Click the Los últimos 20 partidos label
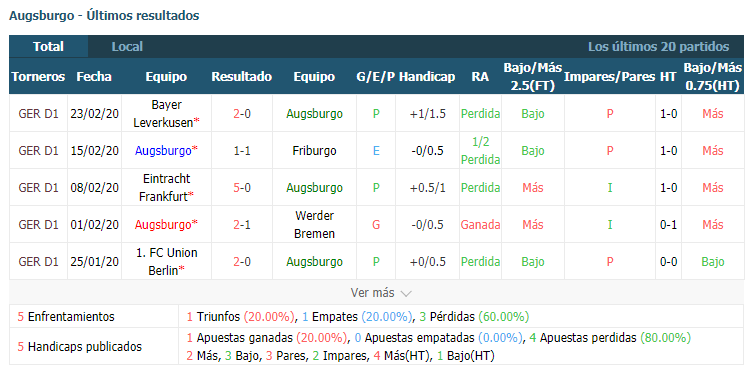The height and width of the screenshot is (373, 753). click(658, 47)
